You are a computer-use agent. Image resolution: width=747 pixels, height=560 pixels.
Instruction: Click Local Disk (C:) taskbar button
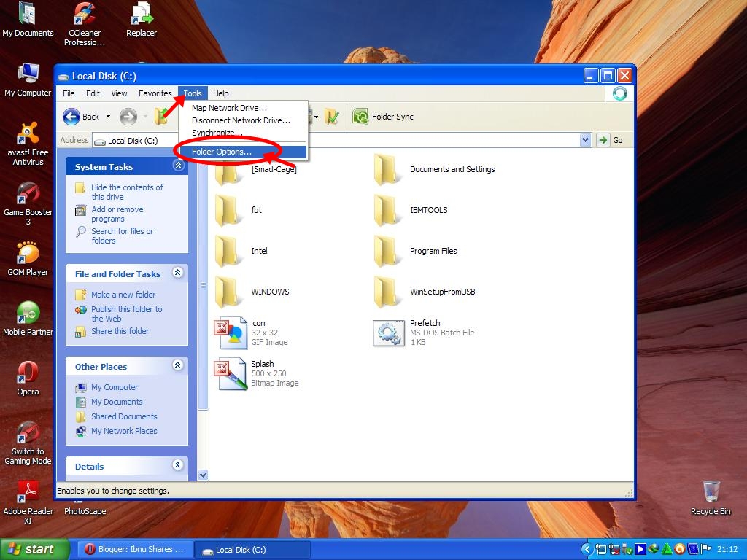coord(253,550)
